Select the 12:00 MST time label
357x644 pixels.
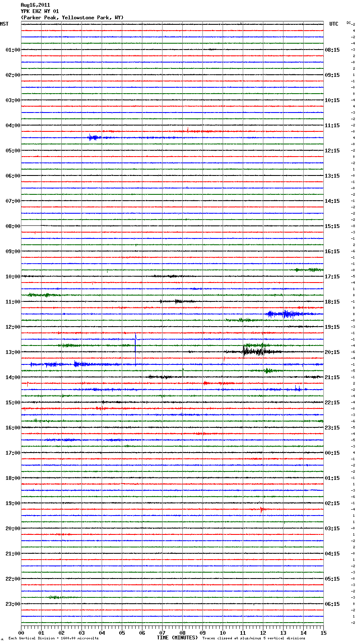coord(13,327)
